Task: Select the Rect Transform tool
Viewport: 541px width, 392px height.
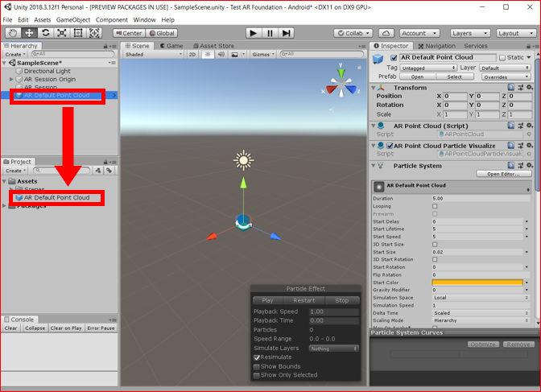Action: 77,33
